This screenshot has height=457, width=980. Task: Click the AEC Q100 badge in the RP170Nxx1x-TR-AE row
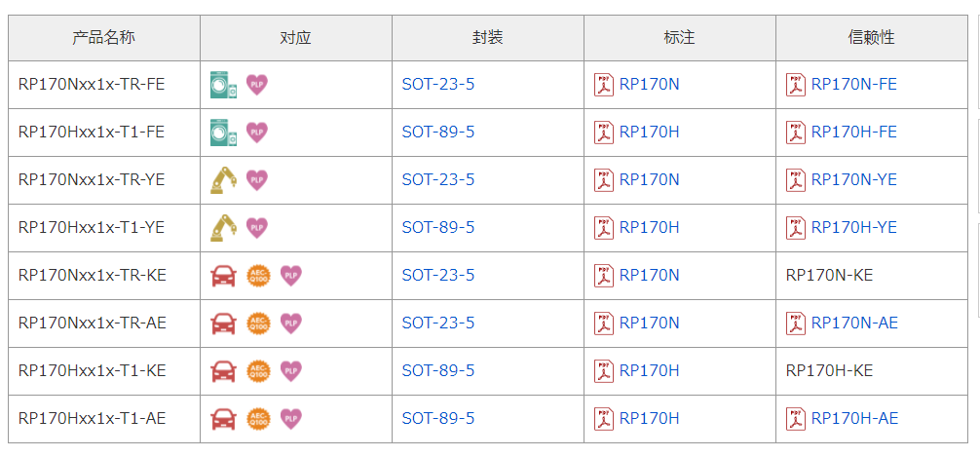click(258, 324)
